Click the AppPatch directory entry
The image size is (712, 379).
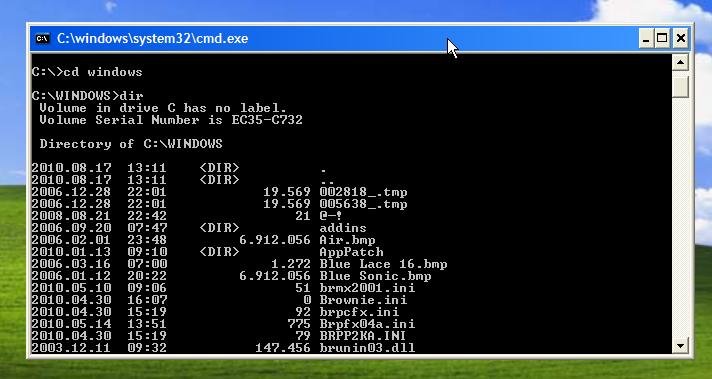[351, 252]
